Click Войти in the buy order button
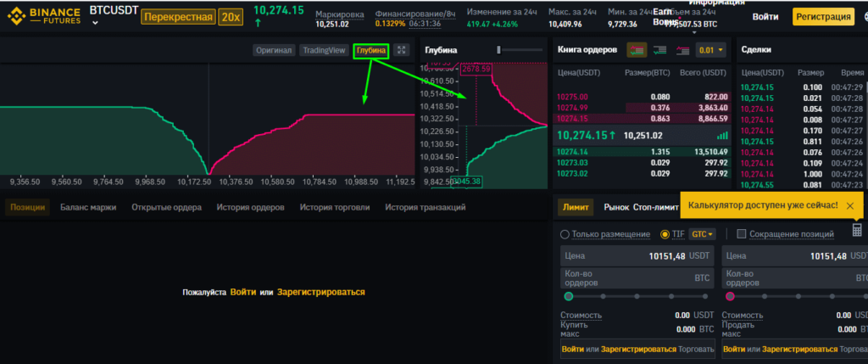This screenshot has height=364, width=868. point(572,349)
